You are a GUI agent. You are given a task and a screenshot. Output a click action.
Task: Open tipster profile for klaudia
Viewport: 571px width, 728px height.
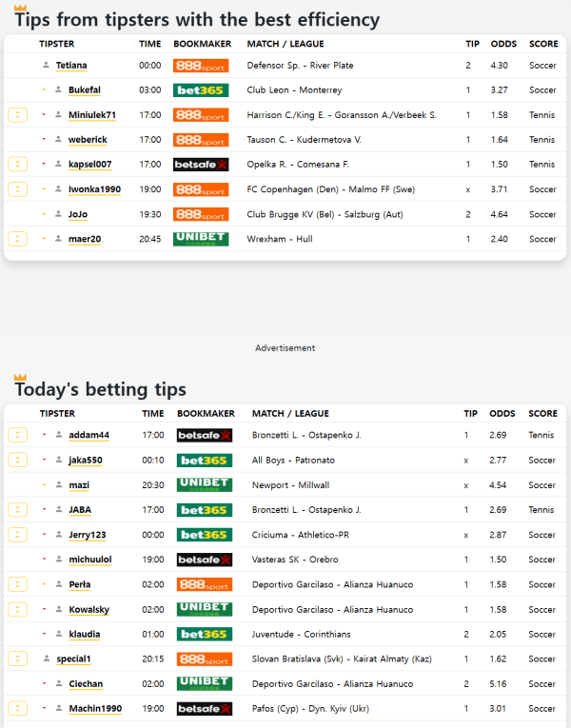click(85, 634)
